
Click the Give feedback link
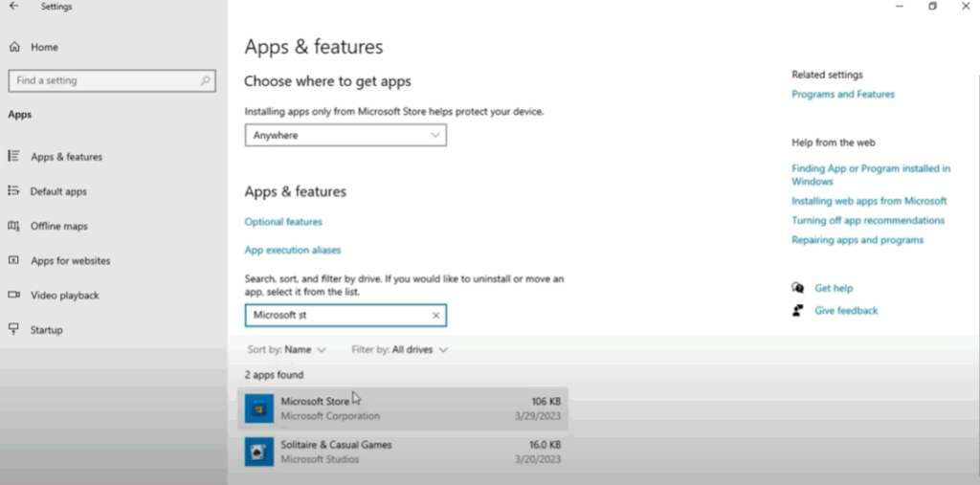tap(846, 311)
